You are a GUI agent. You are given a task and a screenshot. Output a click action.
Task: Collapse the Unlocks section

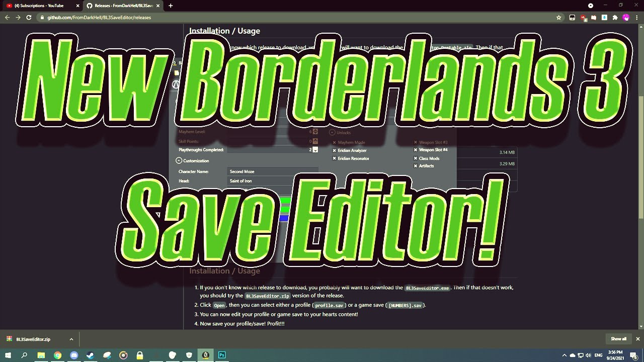point(332,132)
